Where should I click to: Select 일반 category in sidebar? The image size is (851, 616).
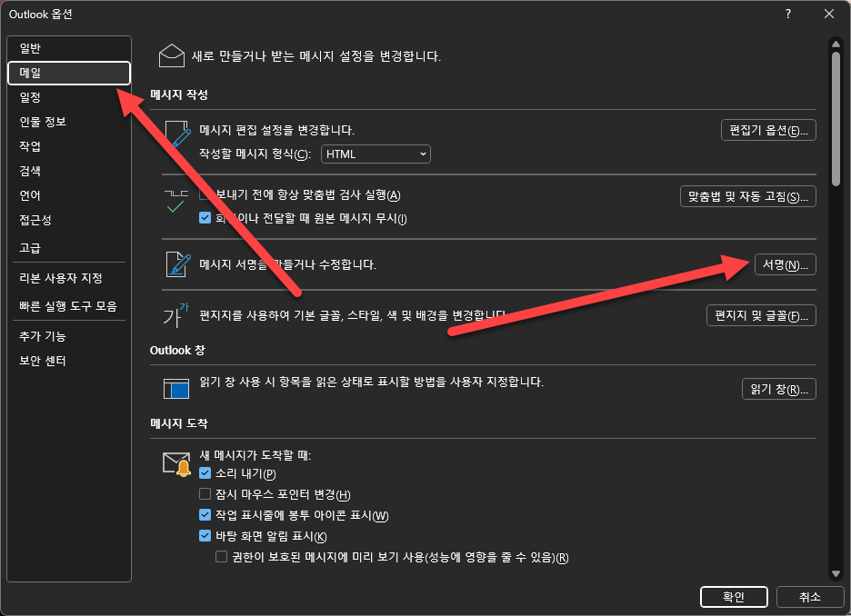coord(69,48)
